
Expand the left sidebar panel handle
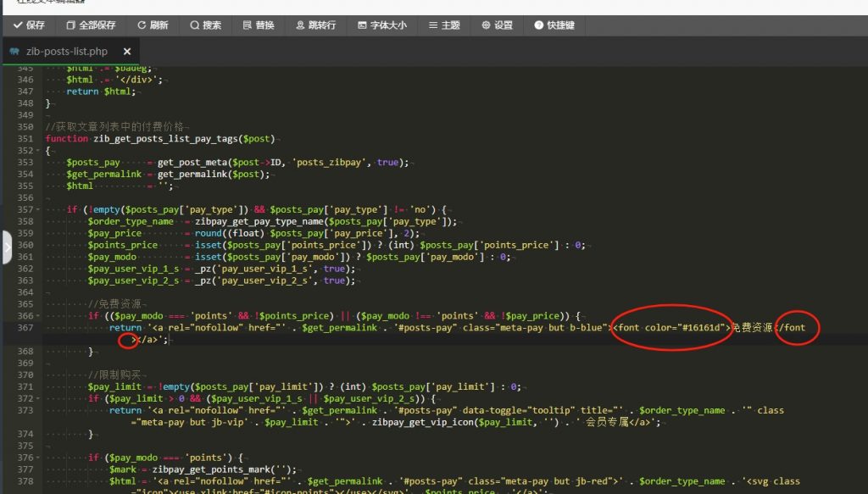(x=6, y=247)
